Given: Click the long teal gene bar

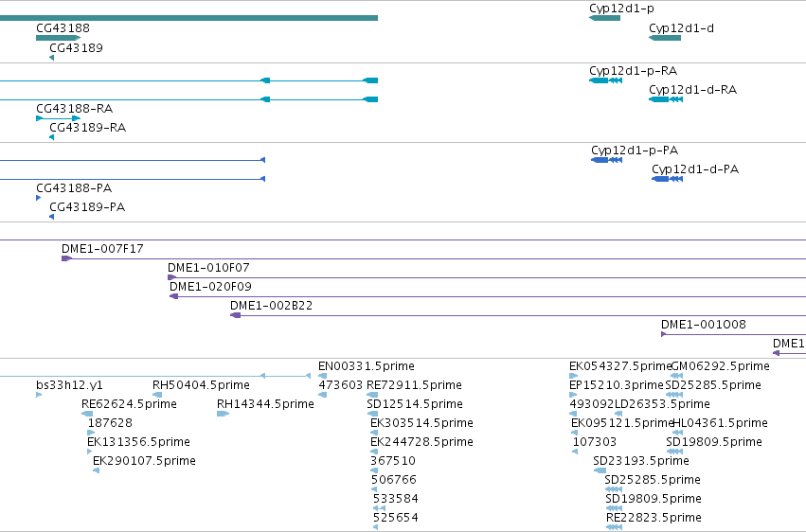Looking at the screenshot, I should [x=188, y=18].
